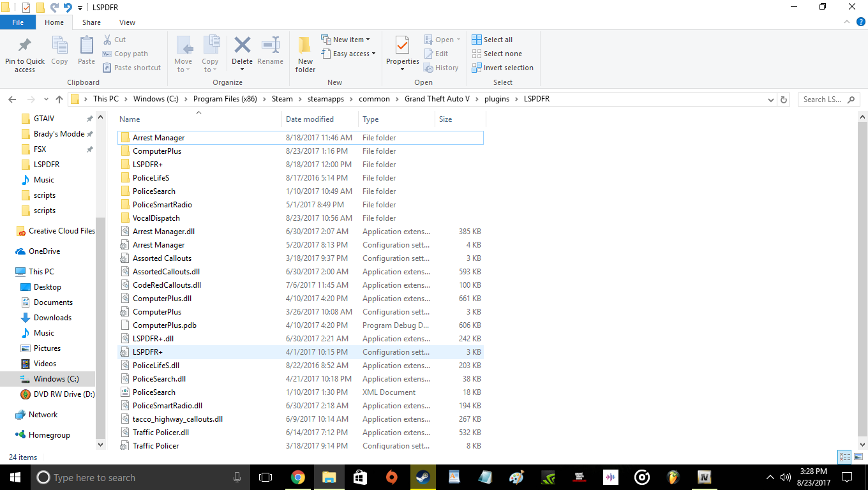
Task: Click the Up arrow navigation button
Action: (59, 100)
